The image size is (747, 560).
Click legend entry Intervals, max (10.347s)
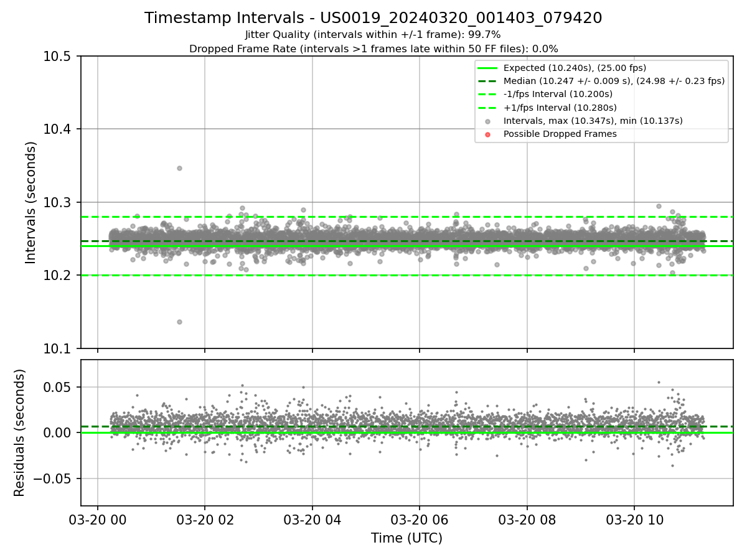click(593, 121)
